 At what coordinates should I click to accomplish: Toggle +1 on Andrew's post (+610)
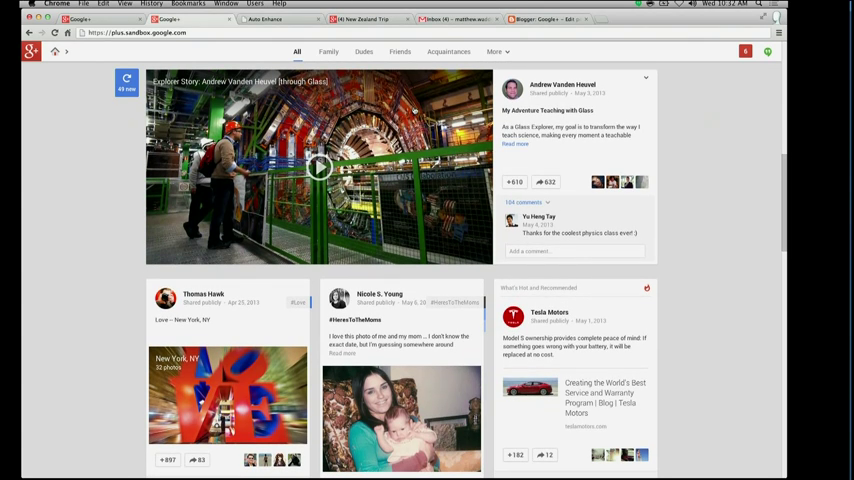514,182
